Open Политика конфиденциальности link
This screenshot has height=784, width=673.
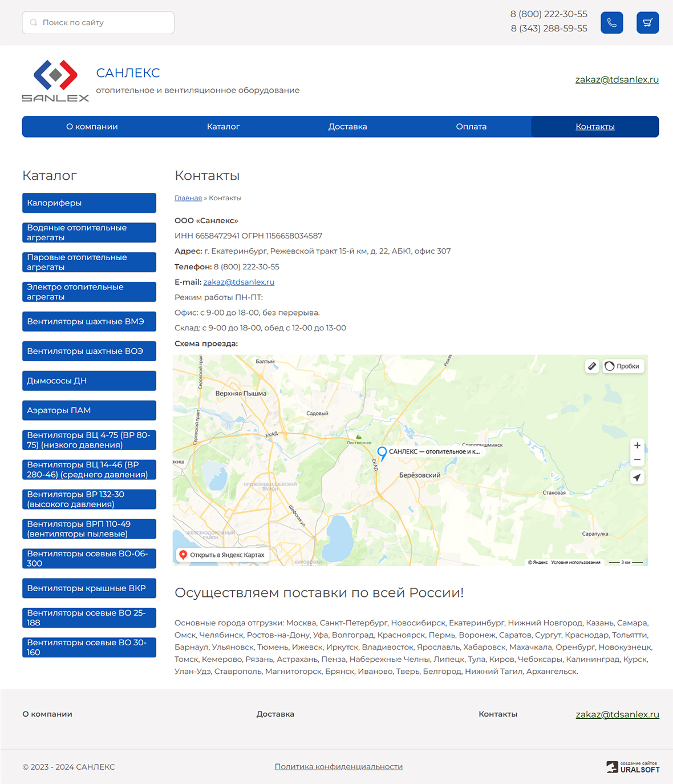click(x=338, y=767)
